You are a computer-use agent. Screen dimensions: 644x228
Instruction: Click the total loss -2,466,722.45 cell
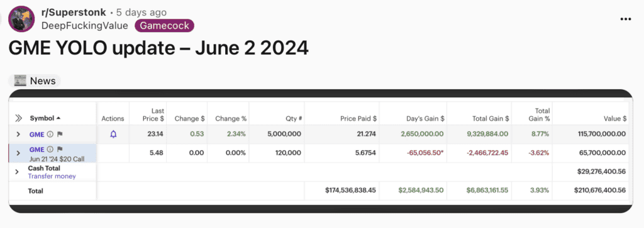pos(487,153)
